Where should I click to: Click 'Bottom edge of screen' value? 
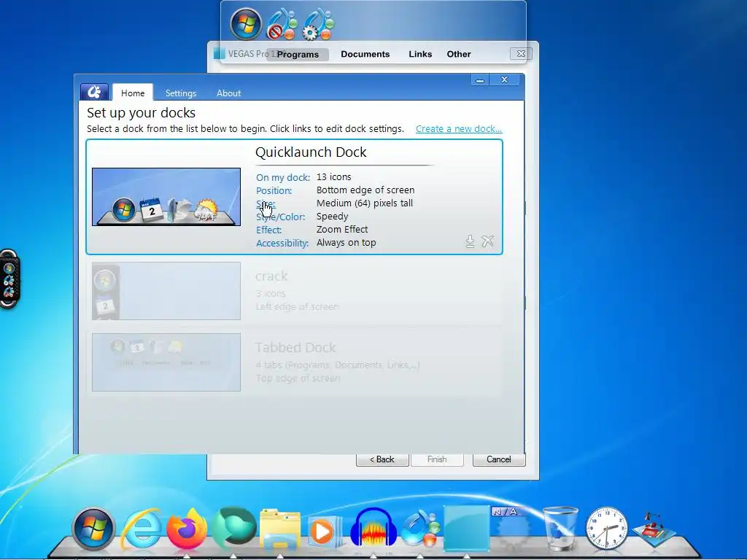click(x=365, y=190)
